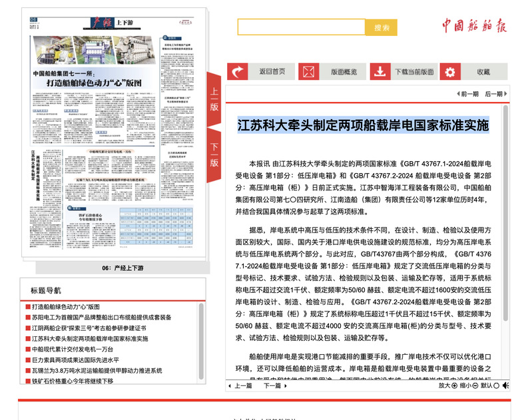Click the red return-home arrow icon
The image size is (532, 420).
tap(236, 72)
